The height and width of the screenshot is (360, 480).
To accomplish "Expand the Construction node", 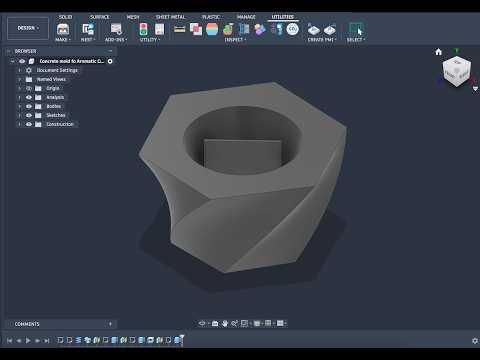I will (x=19, y=124).
